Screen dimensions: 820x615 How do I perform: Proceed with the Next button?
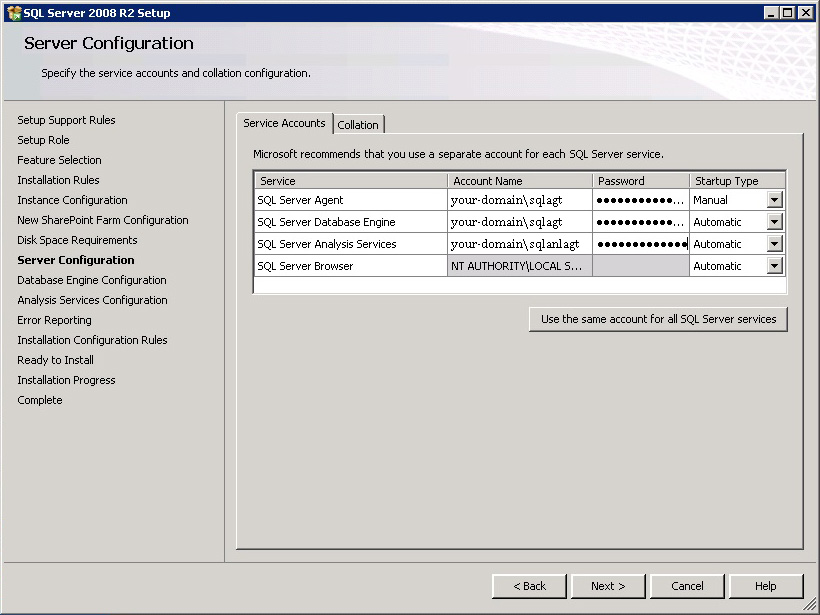click(x=608, y=586)
